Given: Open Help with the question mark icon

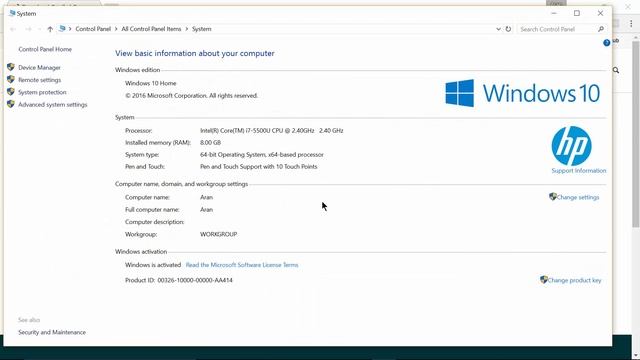Looking at the screenshot, I should 607,42.
